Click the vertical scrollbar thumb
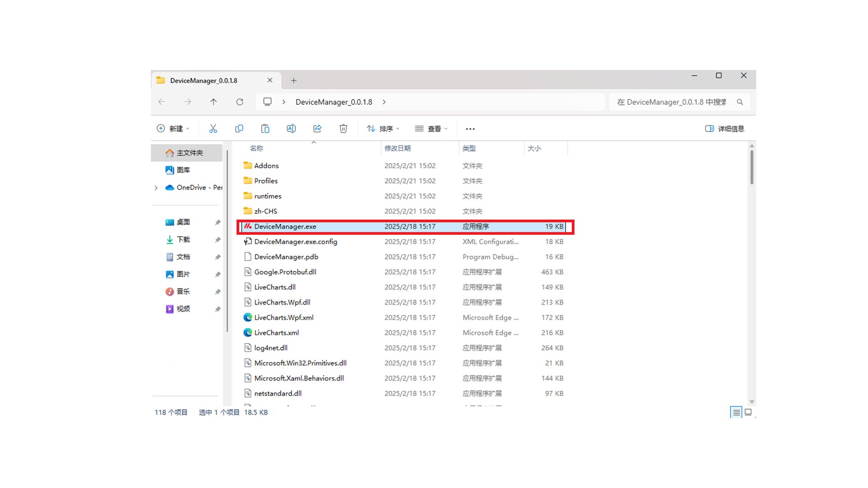The height and width of the screenshot is (488, 868). pos(752,167)
